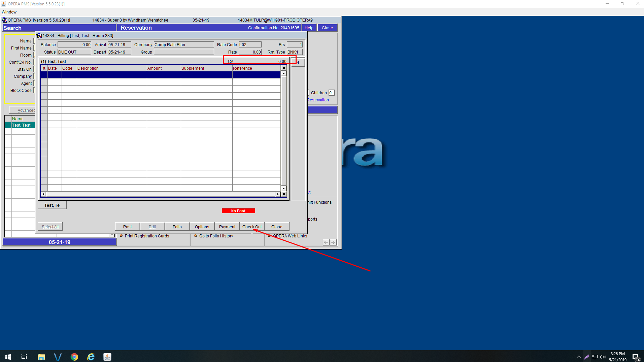Launch Internet Explorer from taskbar
This screenshot has height=362, width=644.
click(x=91, y=357)
